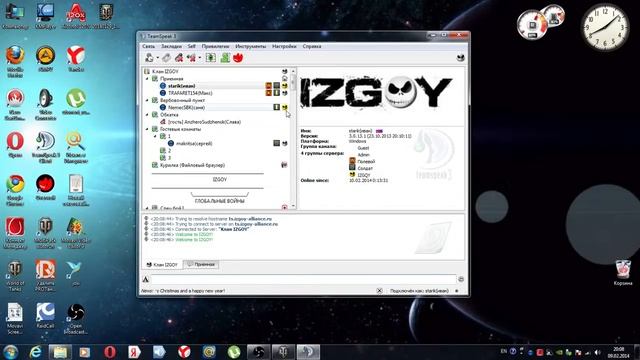Switch to the Клан IZGOY chat tab
The height and width of the screenshot is (360, 640).
pyautogui.click(x=162, y=265)
